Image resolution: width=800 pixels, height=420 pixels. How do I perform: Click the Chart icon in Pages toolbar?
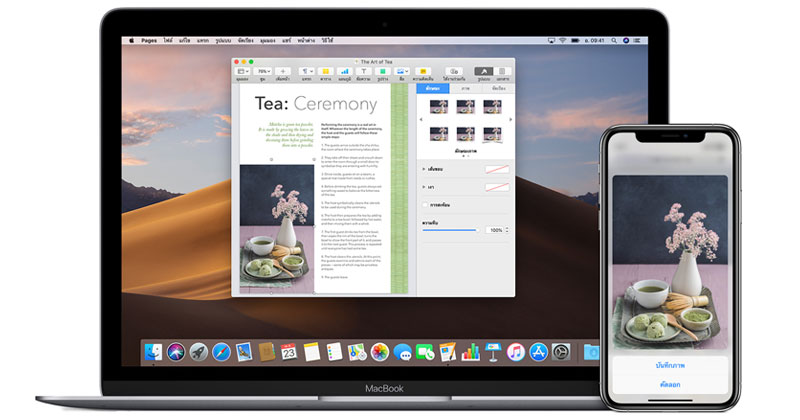(x=345, y=72)
